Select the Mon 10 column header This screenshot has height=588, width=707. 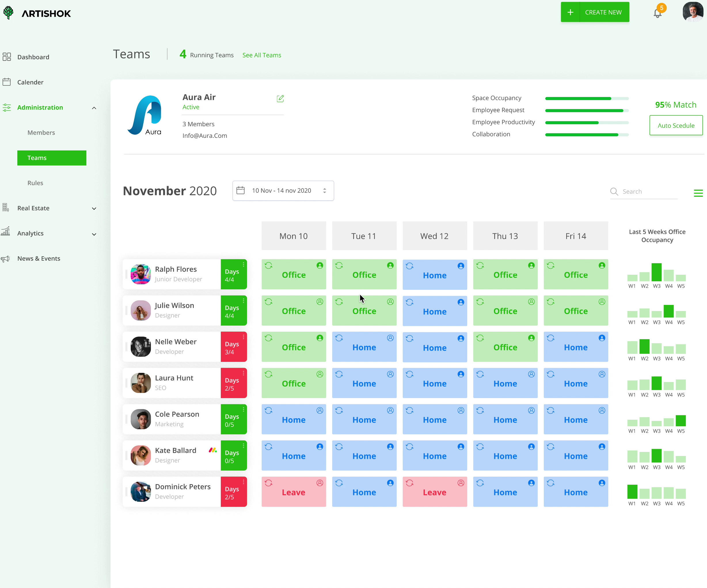click(294, 236)
